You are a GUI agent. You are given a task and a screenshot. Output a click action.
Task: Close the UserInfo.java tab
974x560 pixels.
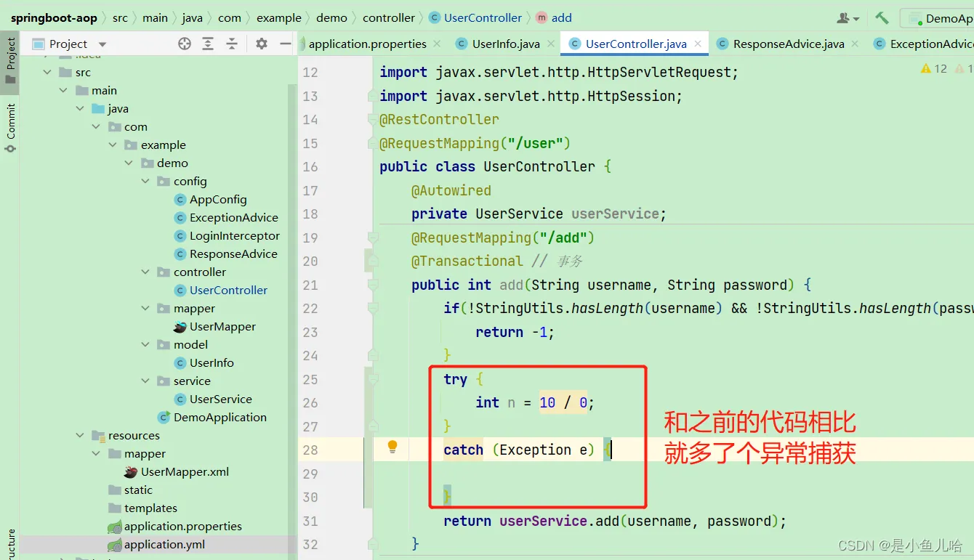pos(551,44)
